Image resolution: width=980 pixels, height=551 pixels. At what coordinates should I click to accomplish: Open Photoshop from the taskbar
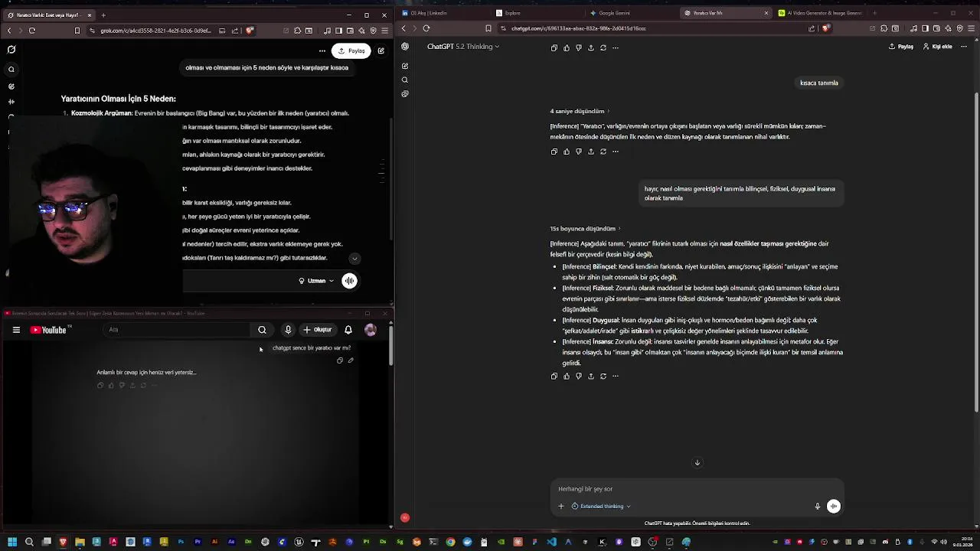[181, 542]
